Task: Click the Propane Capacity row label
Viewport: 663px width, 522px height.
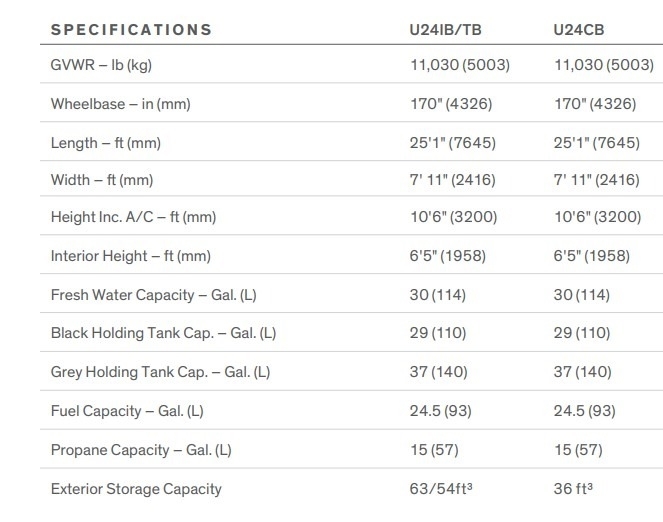Action: coord(141,450)
